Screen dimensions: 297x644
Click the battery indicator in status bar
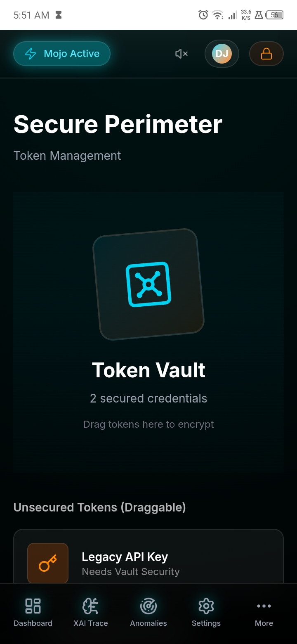tap(275, 15)
